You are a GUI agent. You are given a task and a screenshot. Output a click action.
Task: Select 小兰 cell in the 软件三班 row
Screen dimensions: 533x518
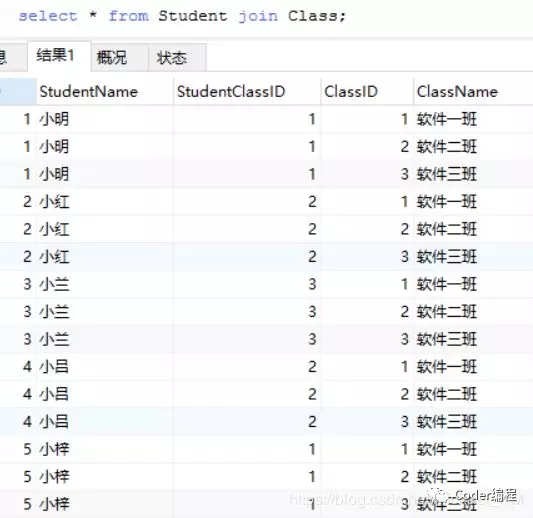click(105, 340)
